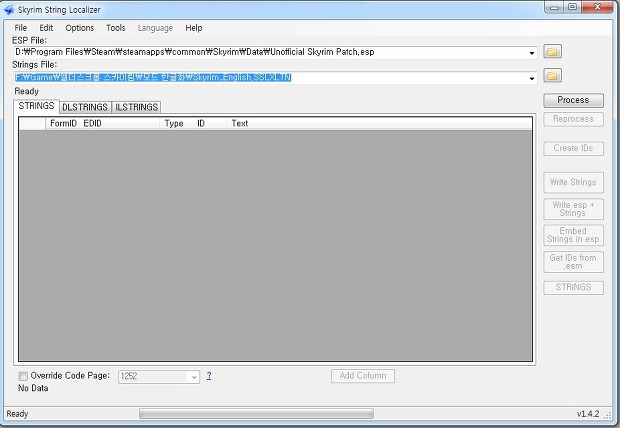Expand the ESP File path dropdown
Screen dimensions: 620x428
point(532,53)
